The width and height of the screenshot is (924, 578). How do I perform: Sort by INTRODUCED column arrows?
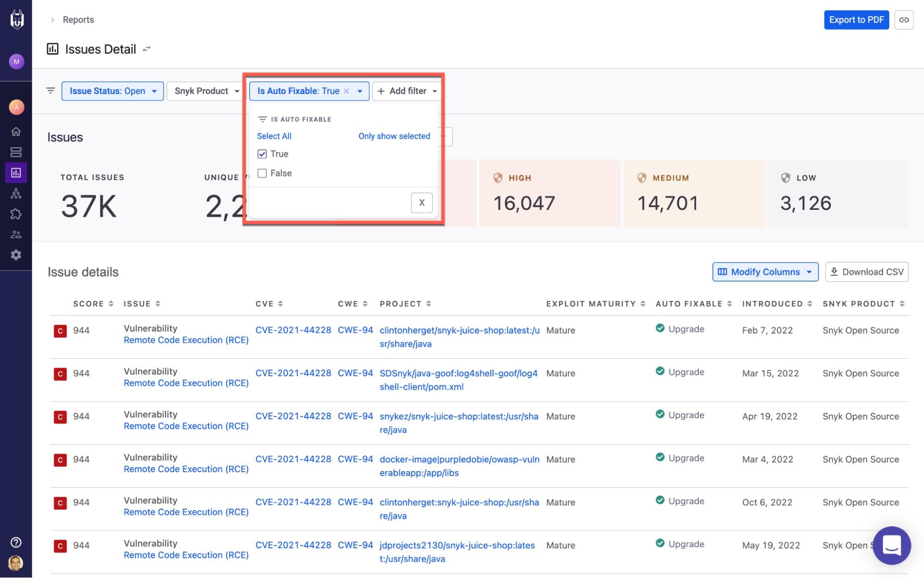pyautogui.click(x=810, y=304)
